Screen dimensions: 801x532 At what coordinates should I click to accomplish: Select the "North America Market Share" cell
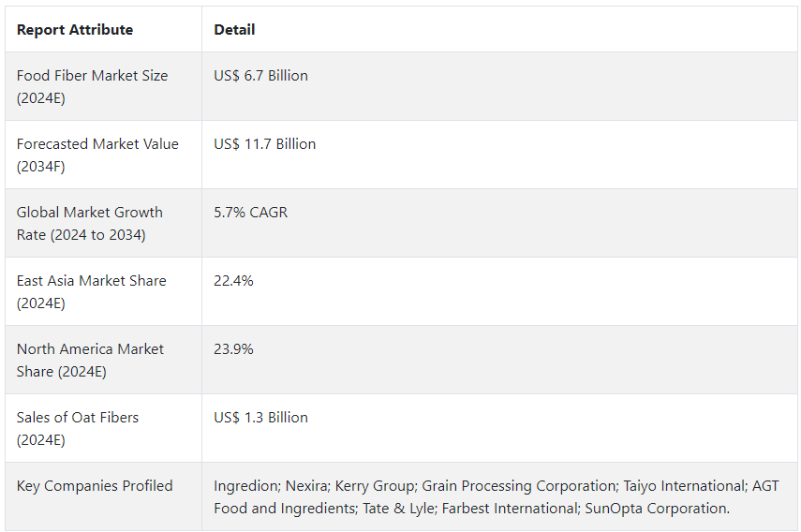[90, 360]
